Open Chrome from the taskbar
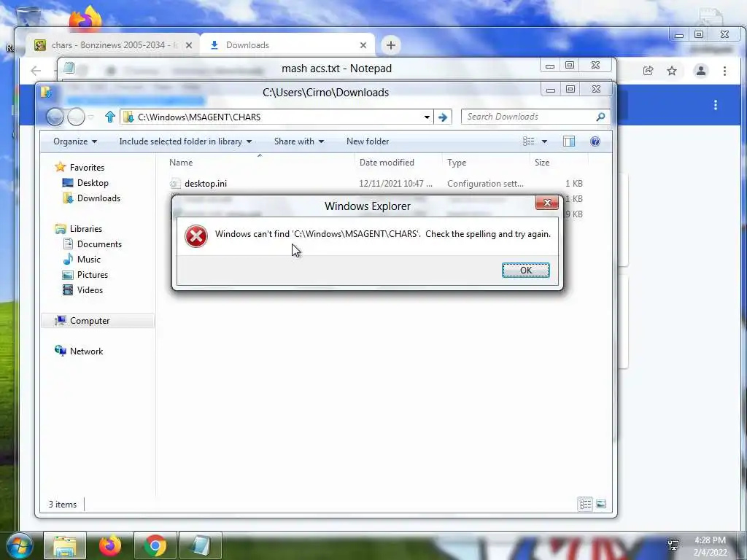The height and width of the screenshot is (560, 747). [x=155, y=545]
